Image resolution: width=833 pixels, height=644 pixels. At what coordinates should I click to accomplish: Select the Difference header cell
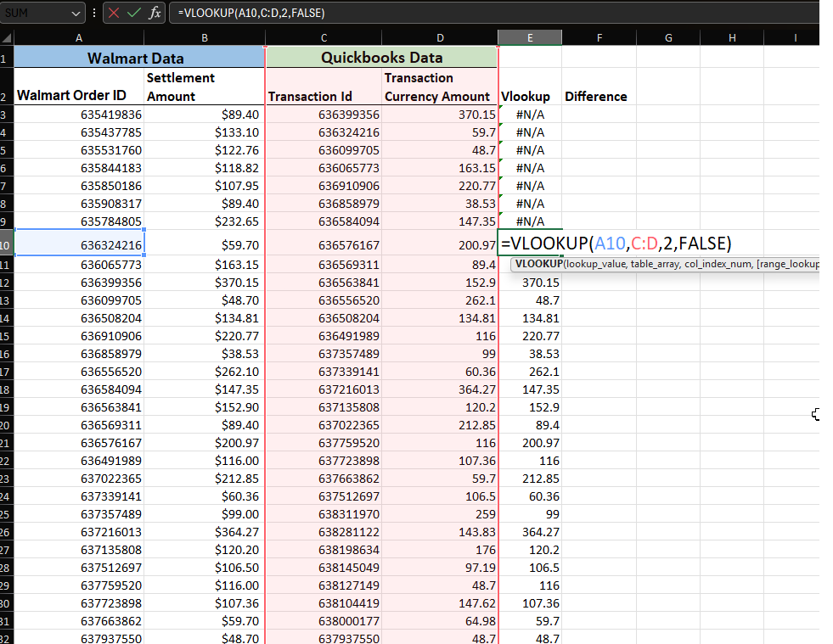click(x=596, y=96)
